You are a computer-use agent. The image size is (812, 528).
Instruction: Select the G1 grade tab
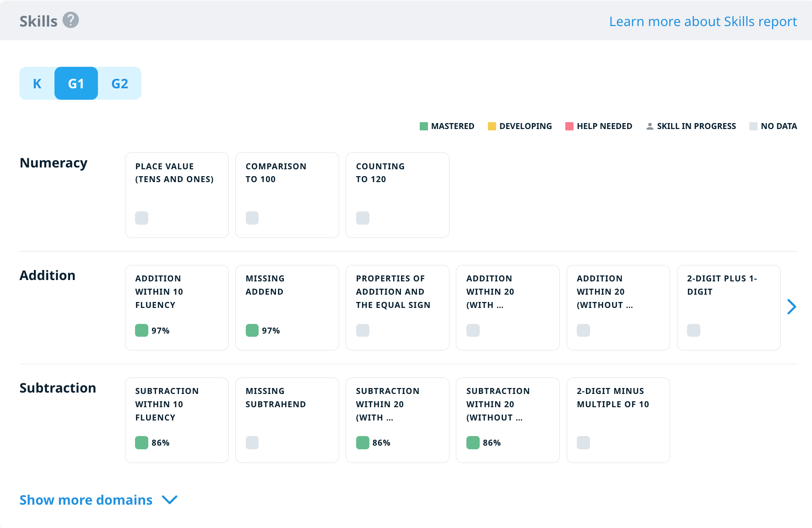point(76,84)
